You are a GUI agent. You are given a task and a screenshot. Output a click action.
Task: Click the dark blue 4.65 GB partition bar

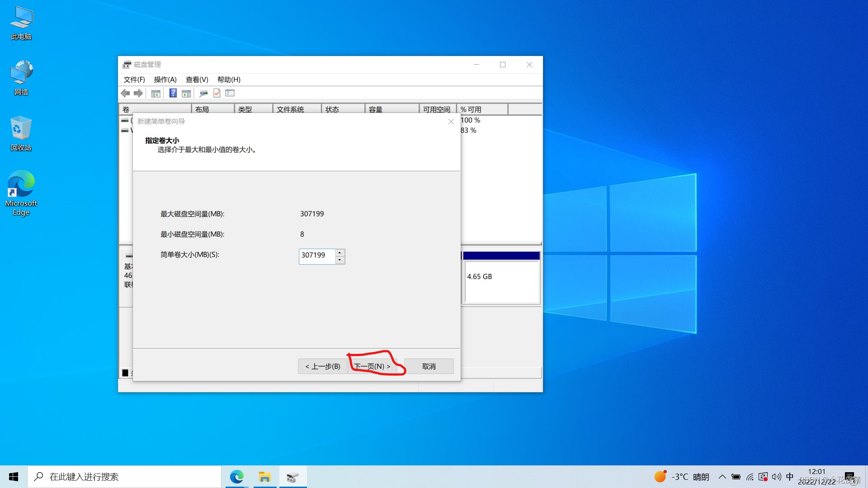tap(501, 256)
